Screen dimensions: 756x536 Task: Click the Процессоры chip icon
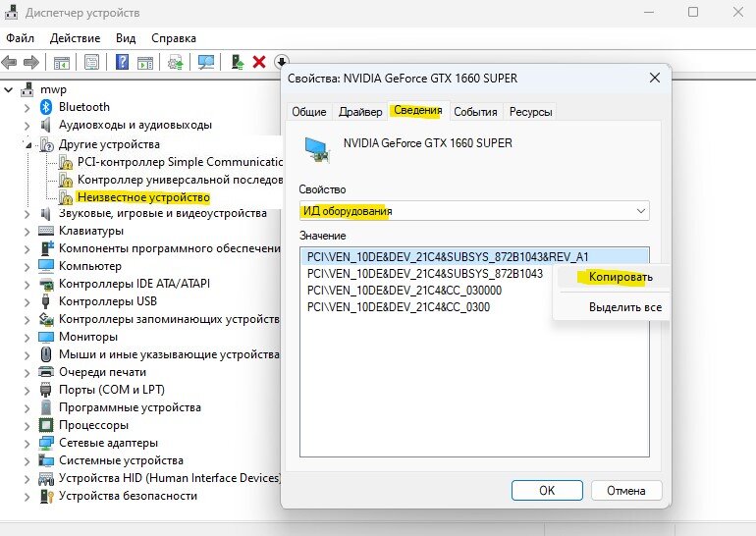[x=46, y=425]
